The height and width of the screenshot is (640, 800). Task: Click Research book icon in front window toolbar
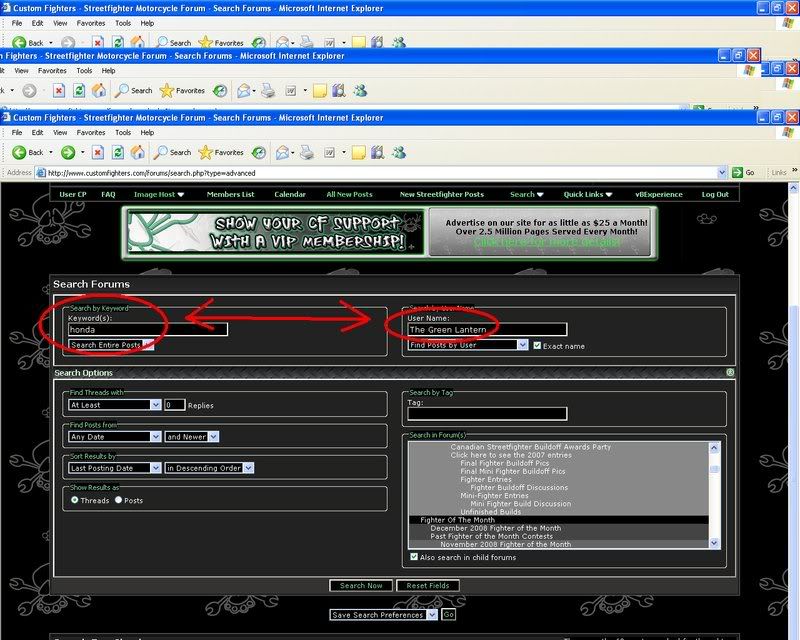378,152
